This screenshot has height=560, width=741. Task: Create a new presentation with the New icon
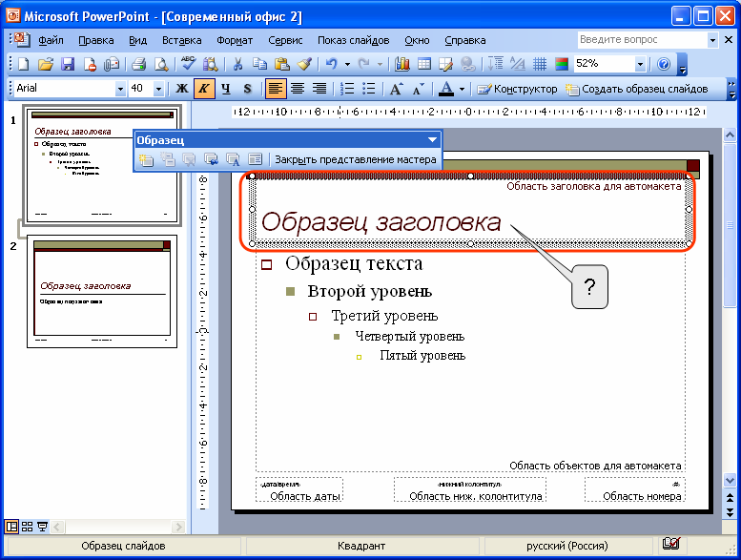pyautogui.click(x=23, y=64)
